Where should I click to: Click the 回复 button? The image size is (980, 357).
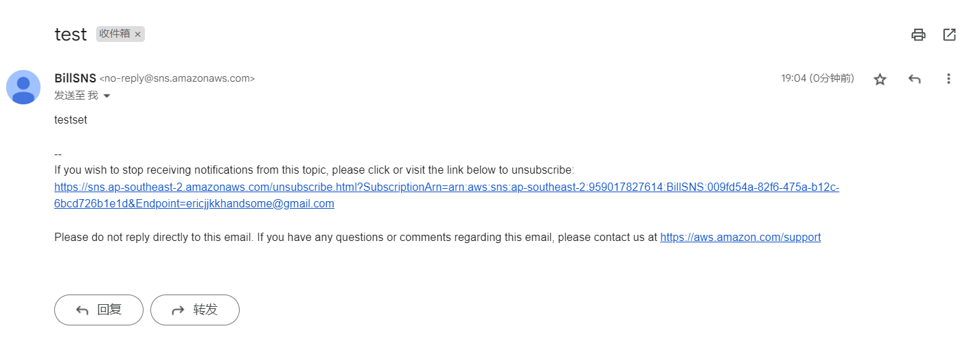(x=99, y=310)
